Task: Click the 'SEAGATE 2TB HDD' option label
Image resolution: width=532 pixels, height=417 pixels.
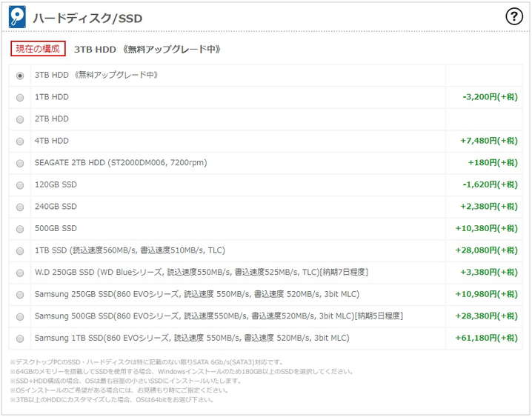Action: pos(121,163)
